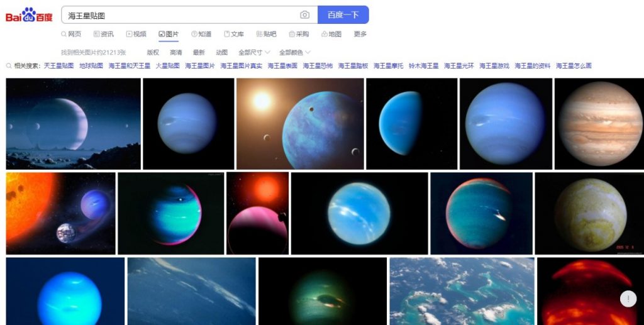Open the 知道 Q&A tab
Image resolution: width=644 pixels, height=325 pixels.
click(x=201, y=34)
